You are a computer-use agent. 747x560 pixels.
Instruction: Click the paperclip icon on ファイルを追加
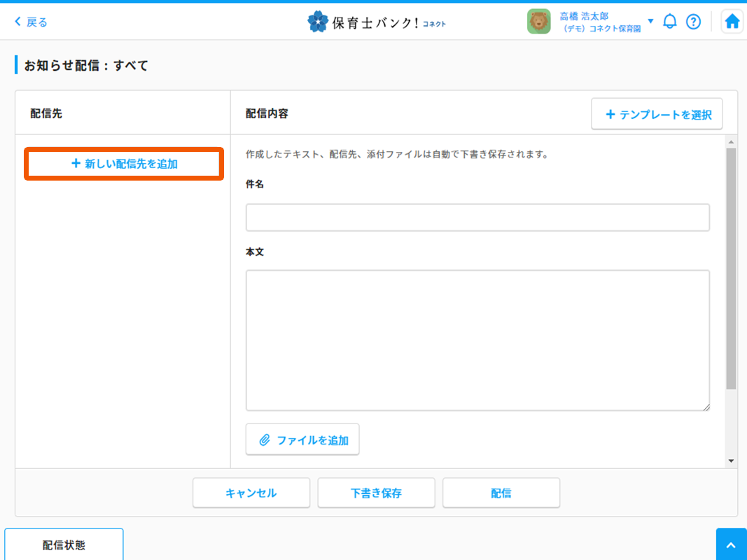[x=265, y=440]
